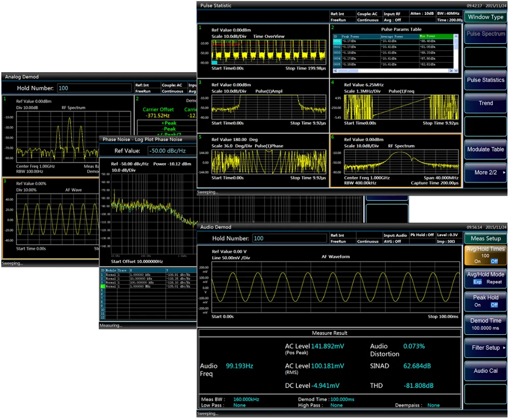
Task: Open the Pulse Statistics softkey
Action: click(486, 80)
